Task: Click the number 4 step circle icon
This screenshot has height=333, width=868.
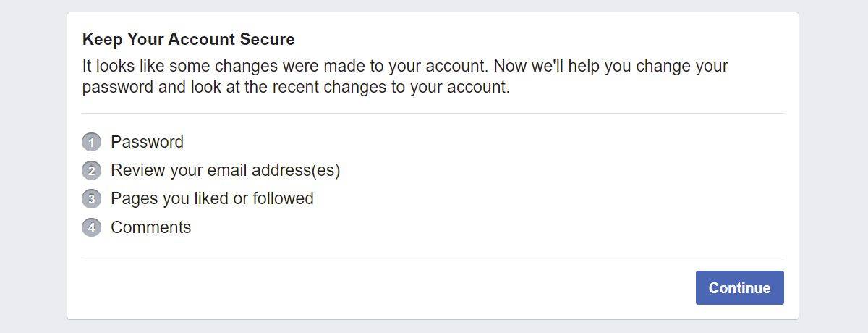Action: pos(92,227)
